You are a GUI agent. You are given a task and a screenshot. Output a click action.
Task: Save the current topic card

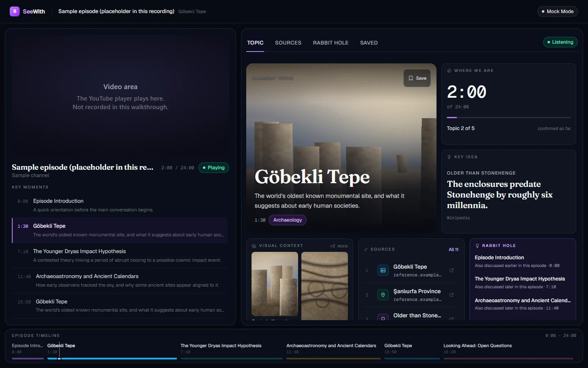417,78
